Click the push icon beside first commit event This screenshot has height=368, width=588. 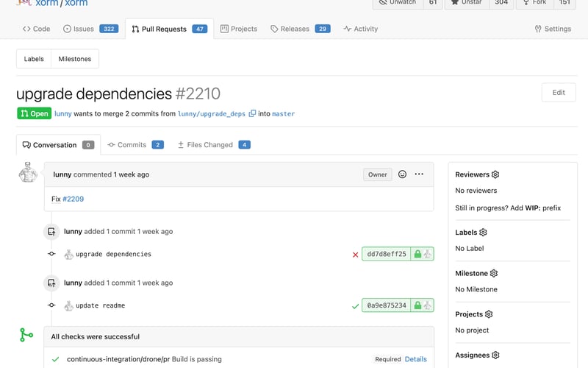pyautogui.click(x=51, y=231)
